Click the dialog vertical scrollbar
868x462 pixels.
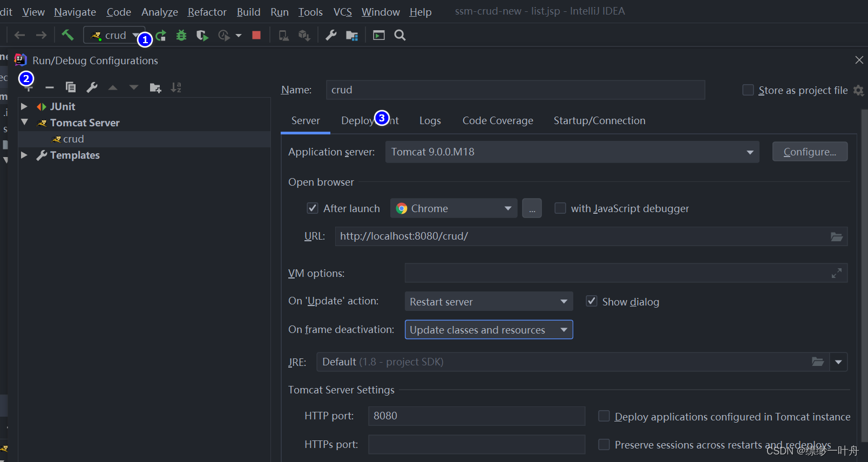(865, 275)
